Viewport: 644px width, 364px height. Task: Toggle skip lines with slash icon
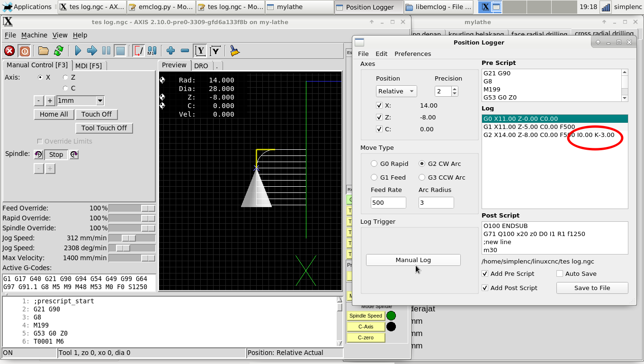coord(138,51)
